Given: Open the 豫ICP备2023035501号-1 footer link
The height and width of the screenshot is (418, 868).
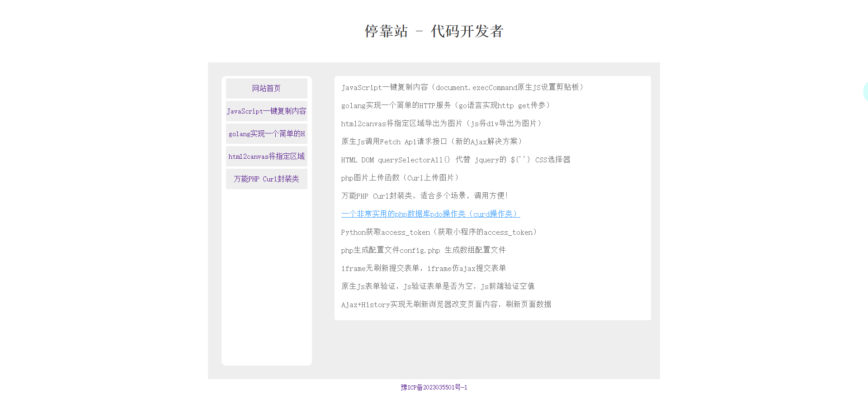Looking at the screenshot, I should click(x=433, y=387).
